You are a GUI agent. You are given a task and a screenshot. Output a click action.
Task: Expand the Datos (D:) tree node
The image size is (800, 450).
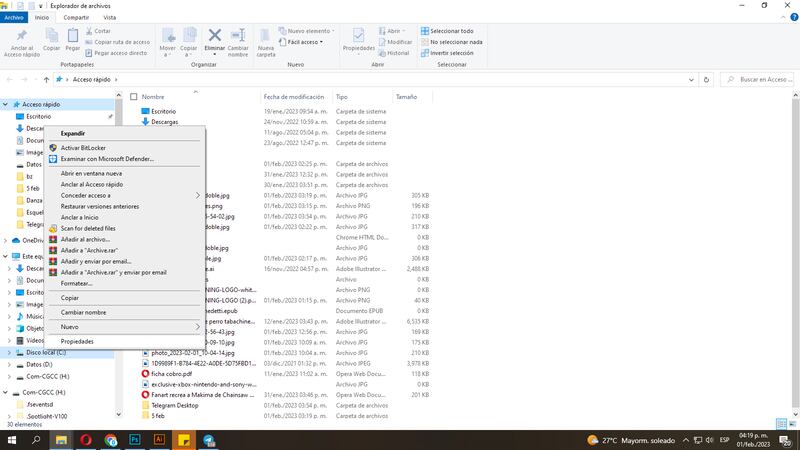tap(9, 365)
